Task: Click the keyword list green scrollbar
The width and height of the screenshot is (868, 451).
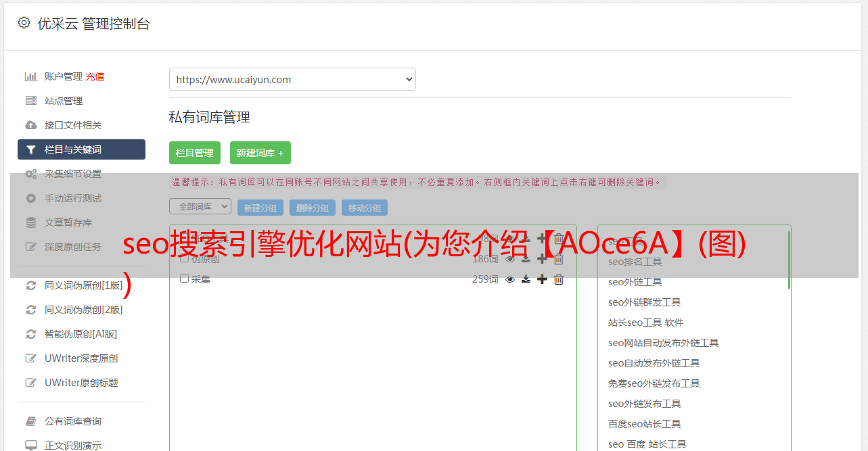Action: pos(789,260)
